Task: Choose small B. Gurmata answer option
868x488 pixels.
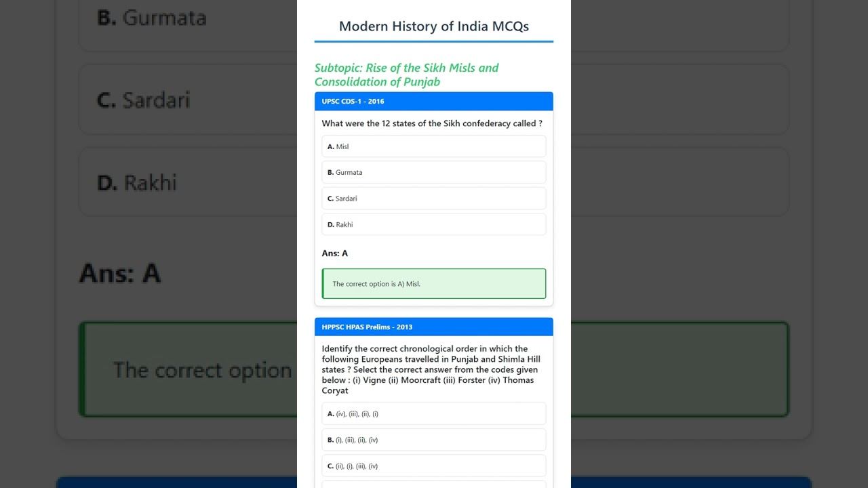Action: pyautogui.click(x=434, y=172)
